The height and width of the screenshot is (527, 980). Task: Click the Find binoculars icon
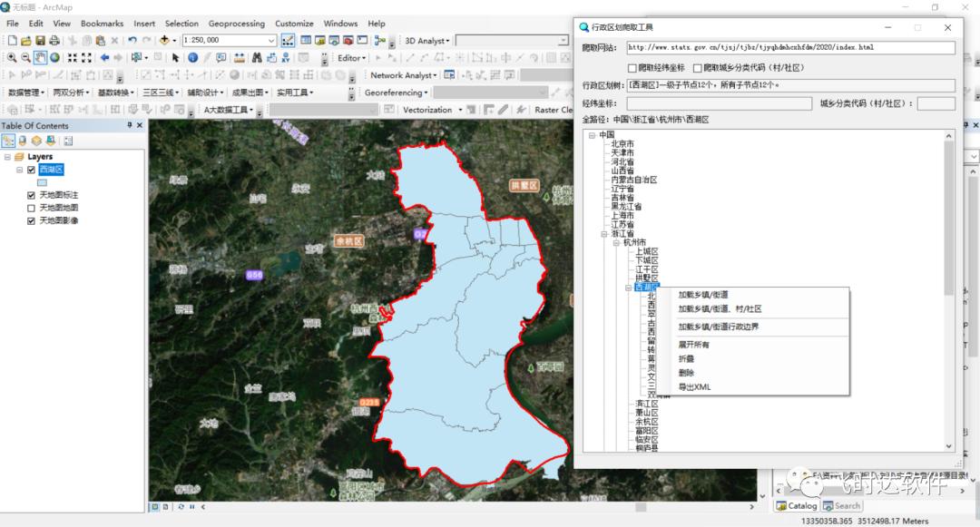[256, 58]
